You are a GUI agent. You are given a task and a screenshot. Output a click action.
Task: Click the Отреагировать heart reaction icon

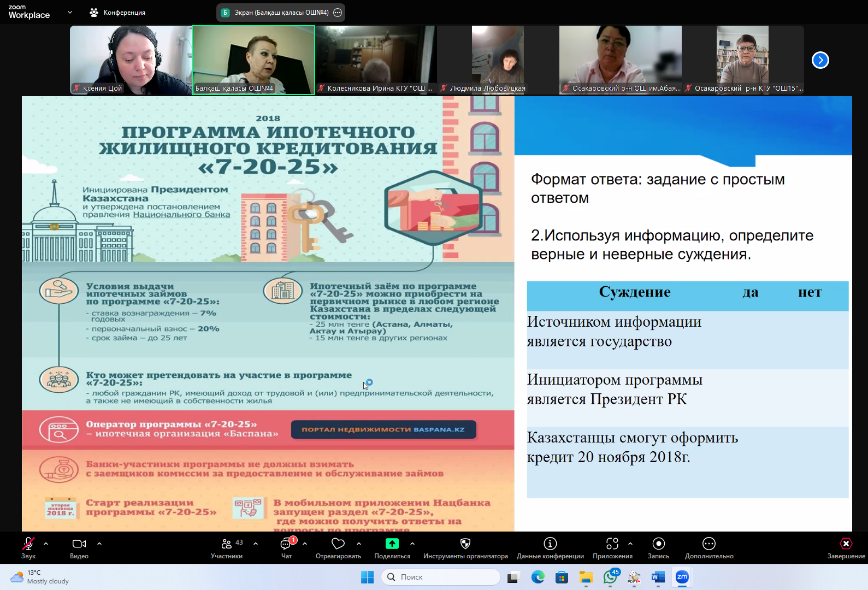[338, 544]
